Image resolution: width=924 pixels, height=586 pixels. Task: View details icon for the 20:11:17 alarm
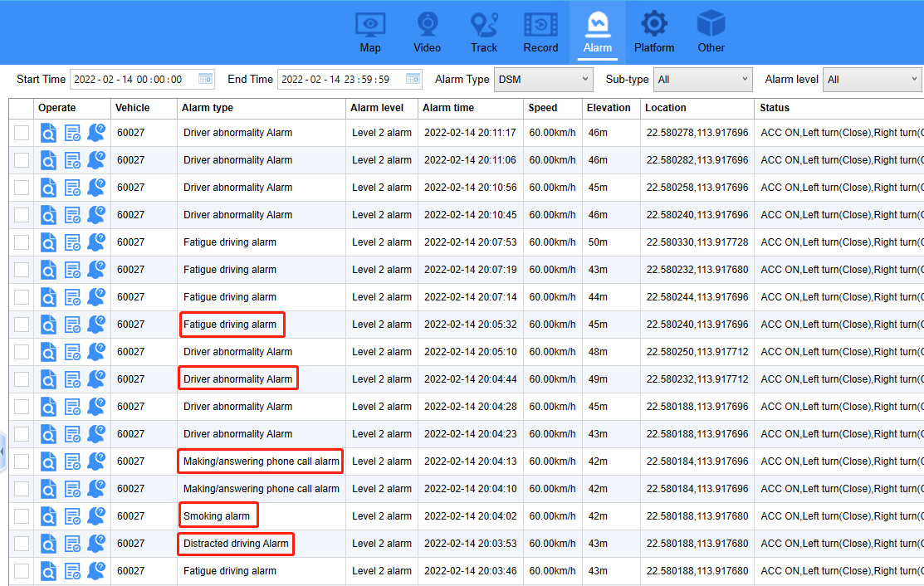[48, 133]
